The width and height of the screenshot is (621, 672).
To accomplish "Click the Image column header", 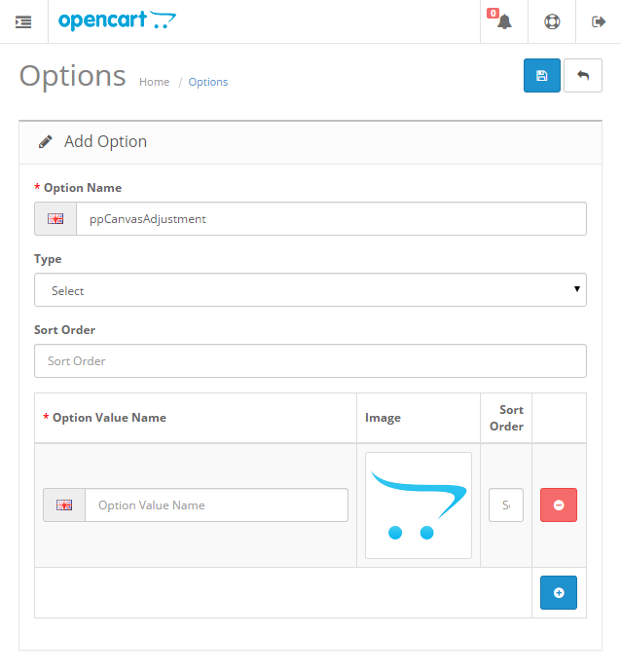I will (x=383, y=418).
